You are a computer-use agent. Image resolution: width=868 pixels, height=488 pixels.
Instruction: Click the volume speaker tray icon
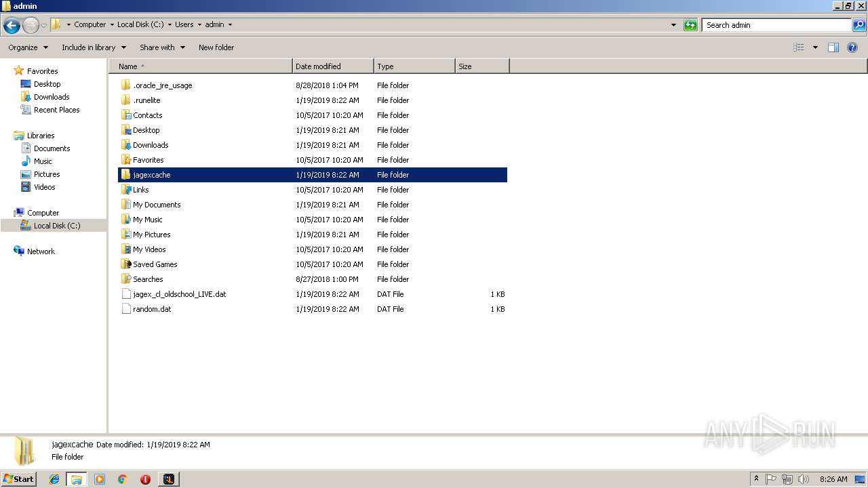(x=804, y=479)
